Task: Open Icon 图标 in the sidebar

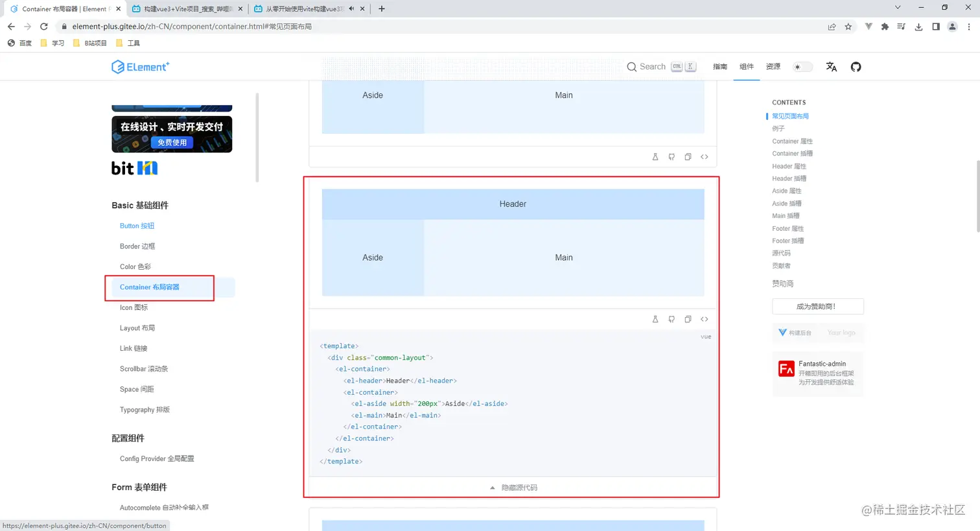Action: [134, 307]
